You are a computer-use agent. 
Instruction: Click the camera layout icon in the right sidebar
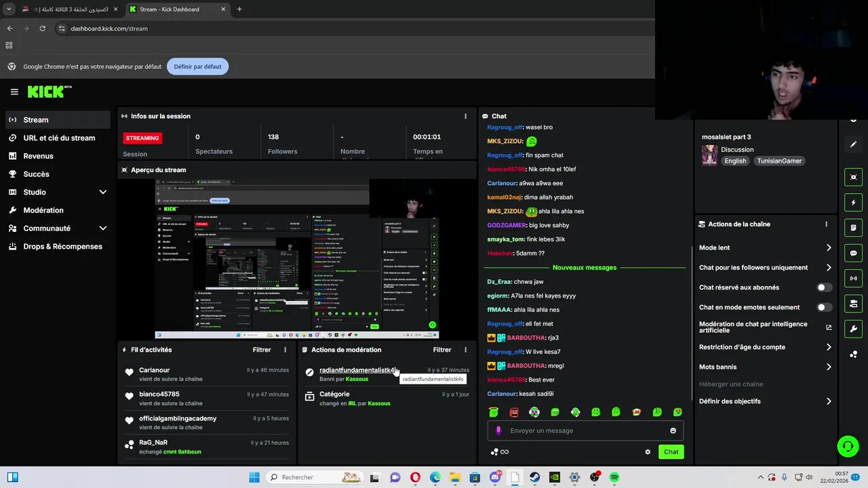[853, 303]
